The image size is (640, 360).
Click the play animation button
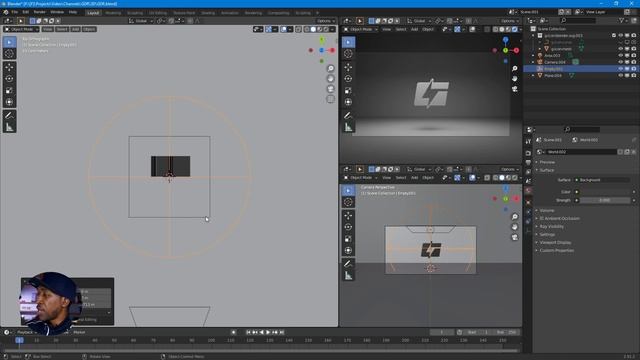(x=268, y=333)
